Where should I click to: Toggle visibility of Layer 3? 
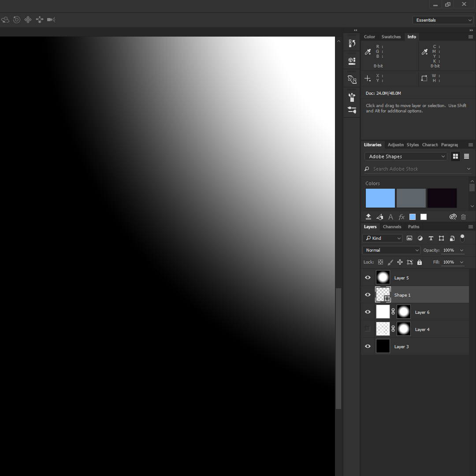(367, 346)
